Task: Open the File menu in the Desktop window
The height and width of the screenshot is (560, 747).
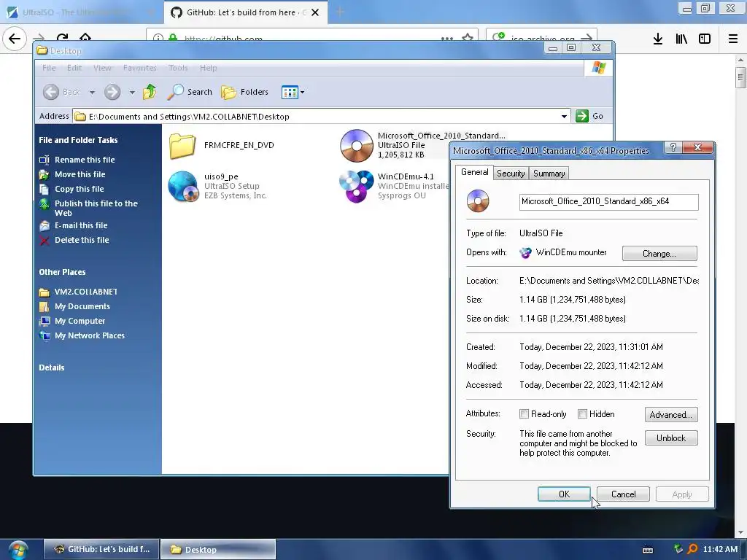Action: point(49,68)
